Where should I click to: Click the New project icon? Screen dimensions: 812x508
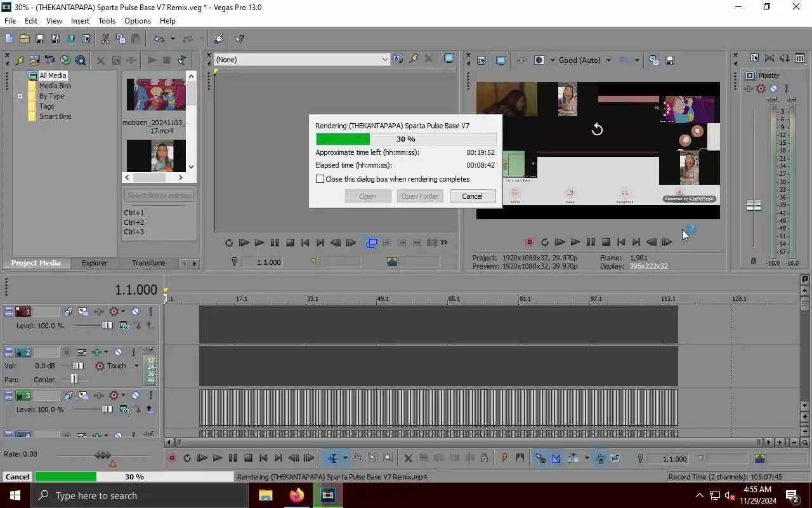(x=9, y=39)
